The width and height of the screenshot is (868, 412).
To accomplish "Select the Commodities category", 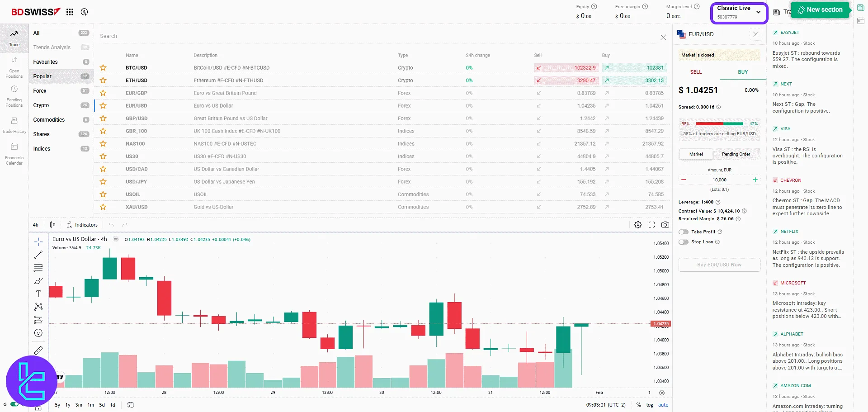I will (x=61, y=120).
